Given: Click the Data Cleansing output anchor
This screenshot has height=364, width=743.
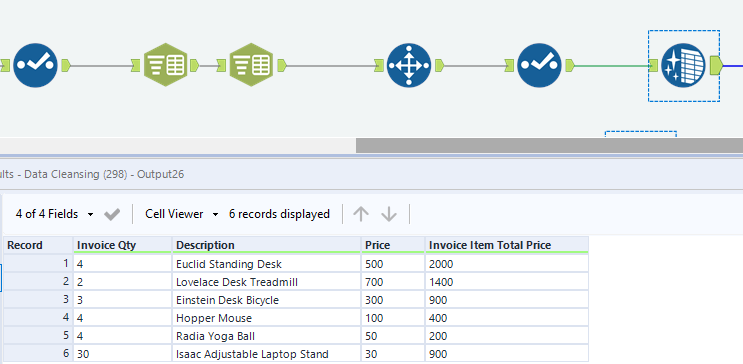Looking at the screenshot, I should [x=716, y=65].
